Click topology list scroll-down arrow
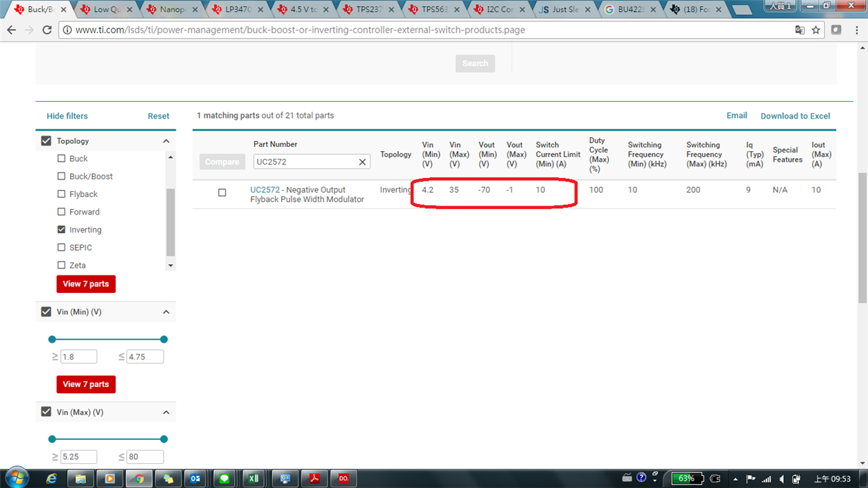 point(170,266)
